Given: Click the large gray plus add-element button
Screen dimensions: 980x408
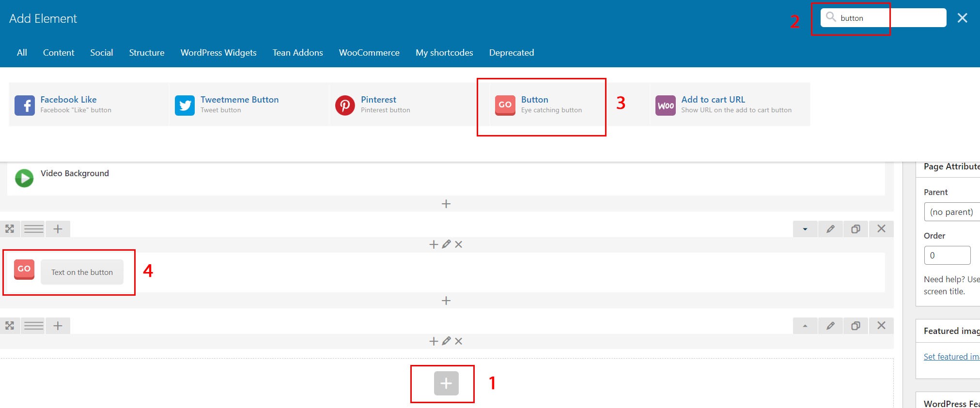Looking at the screenshot, I should (446, 383).
